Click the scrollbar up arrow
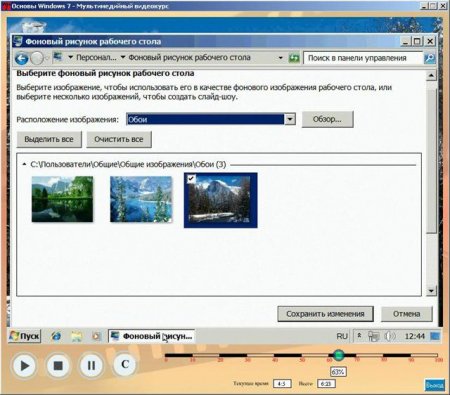Screen dimensions: 450x395 coord(431,76)
